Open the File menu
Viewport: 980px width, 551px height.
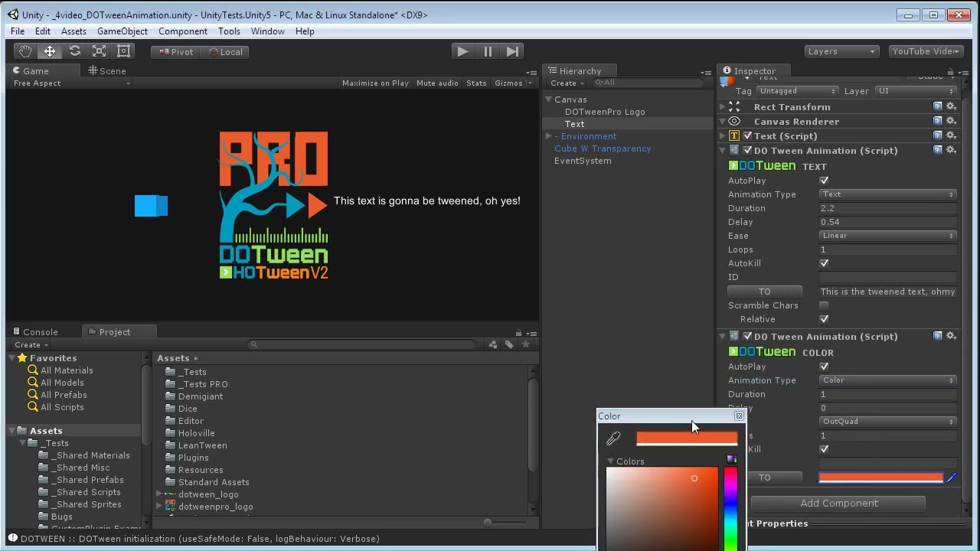pyautogui.click(x=18, y=31)
